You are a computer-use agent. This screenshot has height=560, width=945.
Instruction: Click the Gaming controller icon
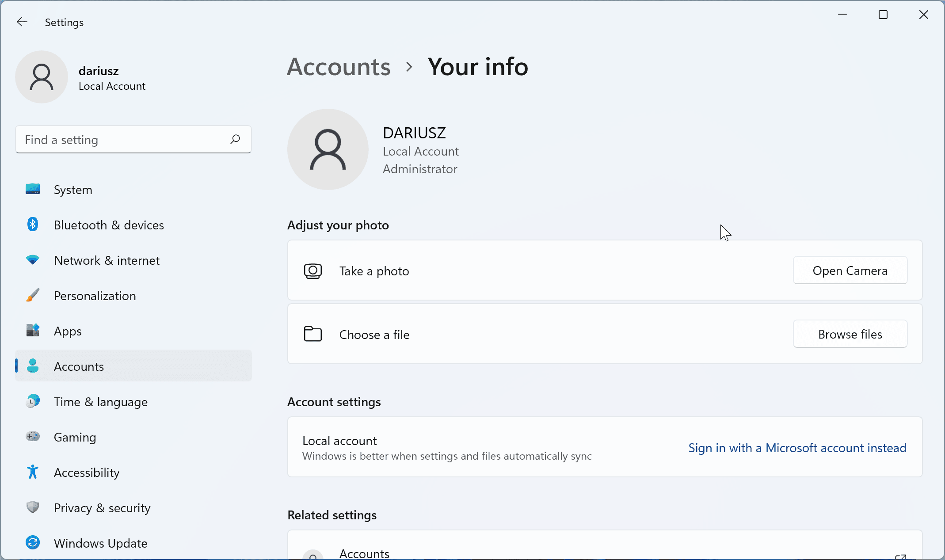click(33, 437)
